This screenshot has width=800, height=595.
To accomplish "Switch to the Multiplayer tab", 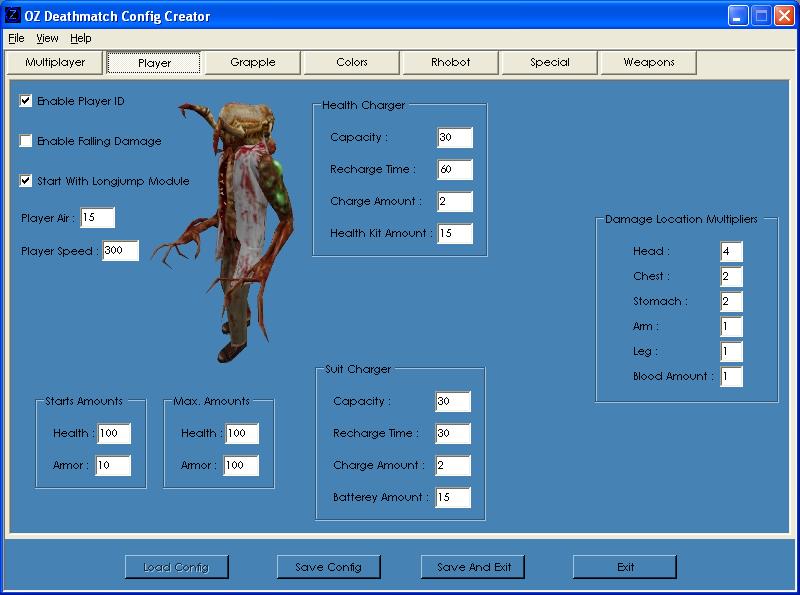I will point(55,62).
